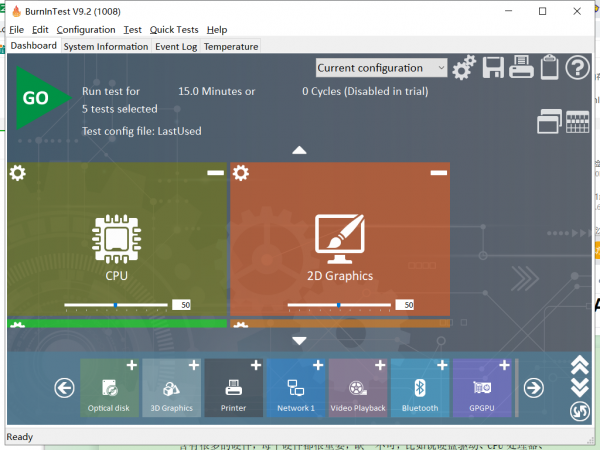Click the cascade test windows icon
The image size is (600, 450).
pyautogui.click(x=549, y=122)
